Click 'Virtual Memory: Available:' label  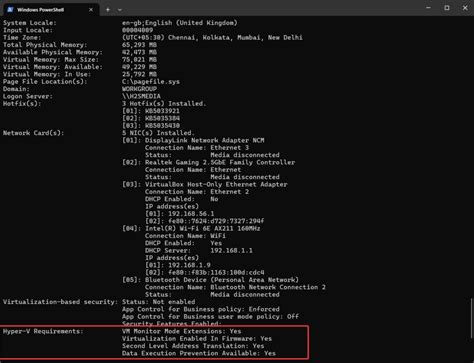[x=53, y=67]
